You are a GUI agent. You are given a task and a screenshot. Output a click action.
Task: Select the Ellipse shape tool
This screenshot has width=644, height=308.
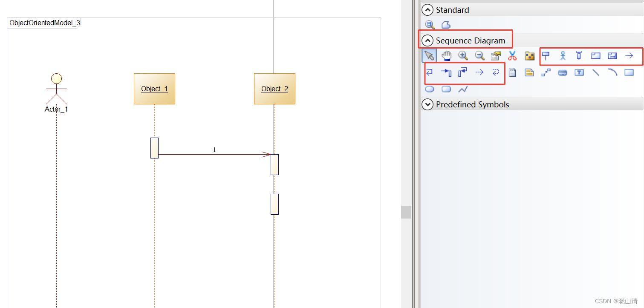tap(430, 89)
